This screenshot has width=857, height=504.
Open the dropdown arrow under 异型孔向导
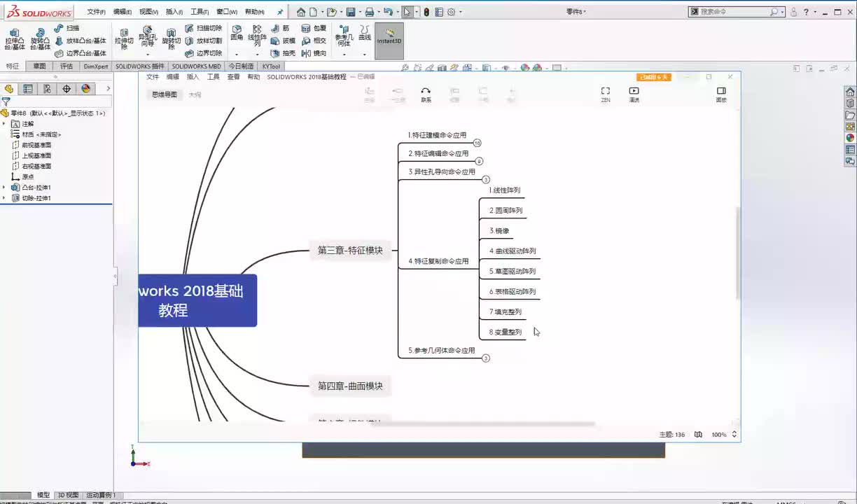point(148,55)
